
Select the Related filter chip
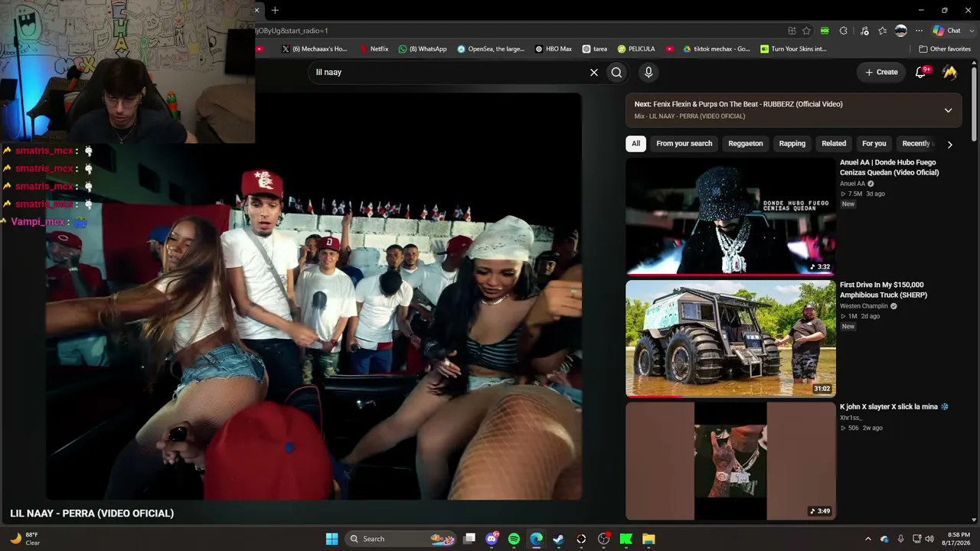coord(834,144)
